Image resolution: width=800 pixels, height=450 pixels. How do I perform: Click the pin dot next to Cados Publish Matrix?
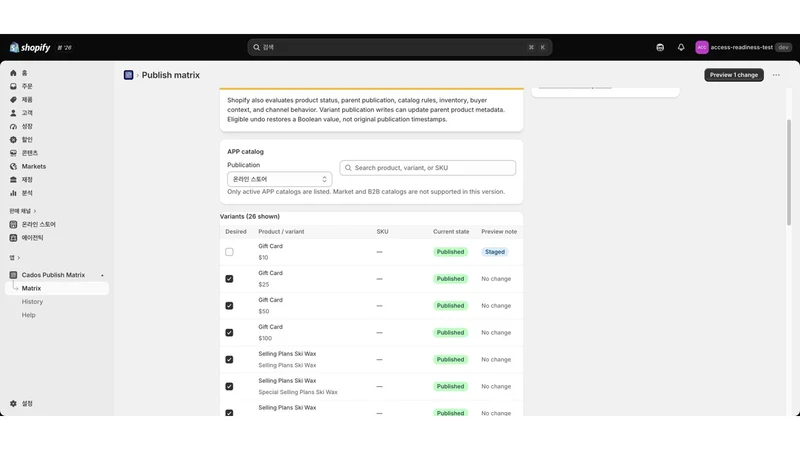pyautogui.click(x=102, y=276)
